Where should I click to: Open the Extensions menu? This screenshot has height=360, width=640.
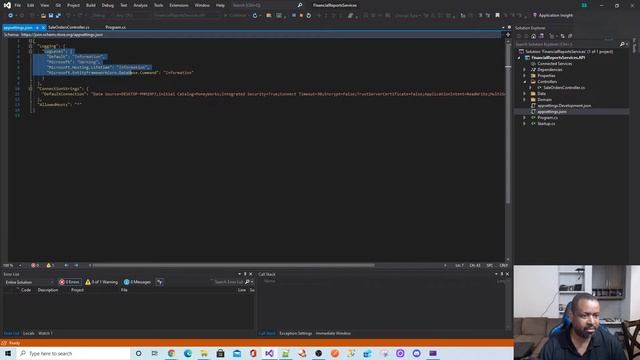pos(179,5)
